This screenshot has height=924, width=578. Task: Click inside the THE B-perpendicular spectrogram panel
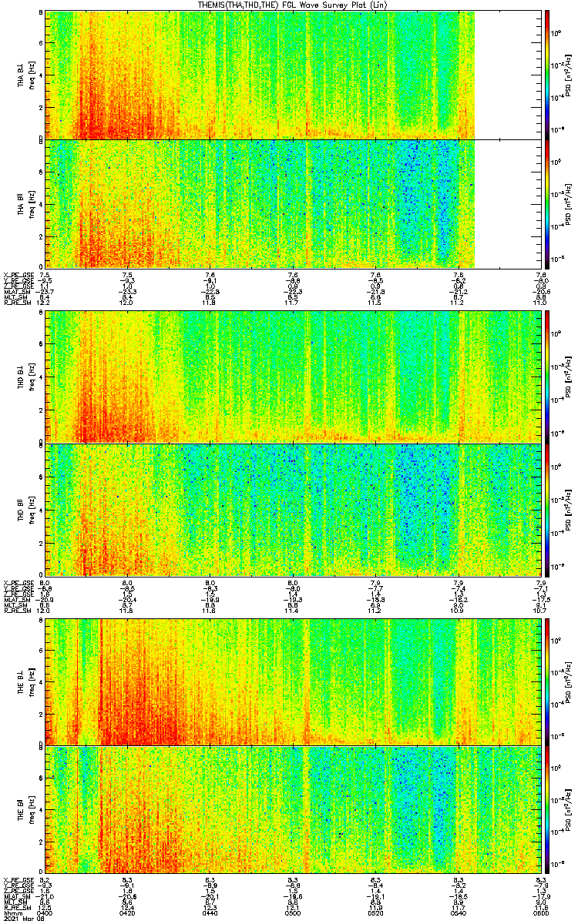click(x=294, y=681)
